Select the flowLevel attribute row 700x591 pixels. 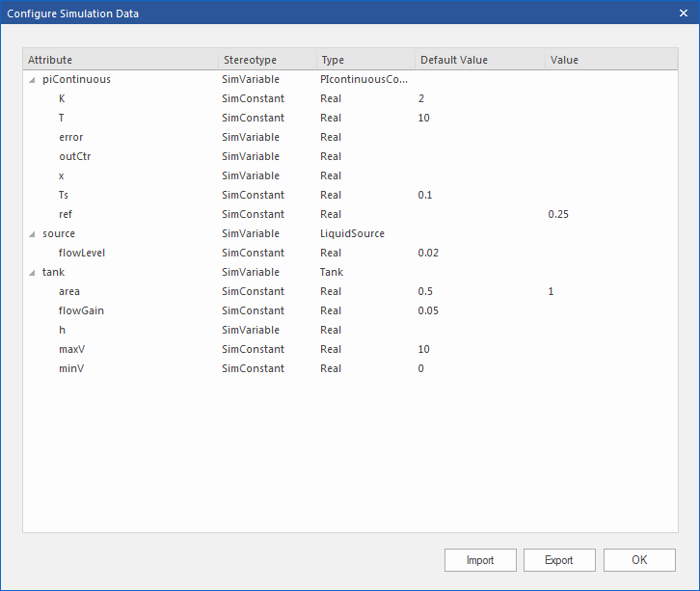(82, 253)
